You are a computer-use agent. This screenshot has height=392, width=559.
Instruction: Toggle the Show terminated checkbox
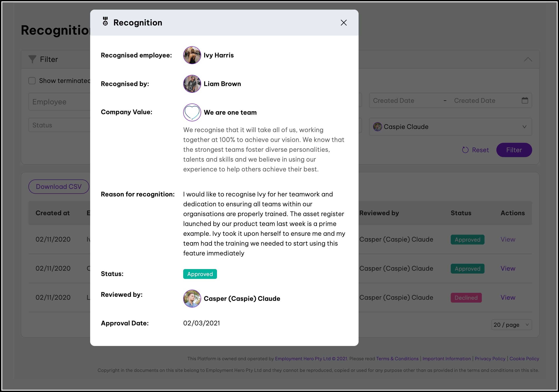32,81
